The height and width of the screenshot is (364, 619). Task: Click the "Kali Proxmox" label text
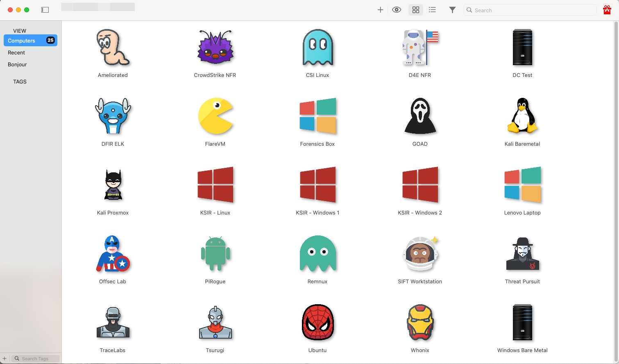click(x=113, y=213)
